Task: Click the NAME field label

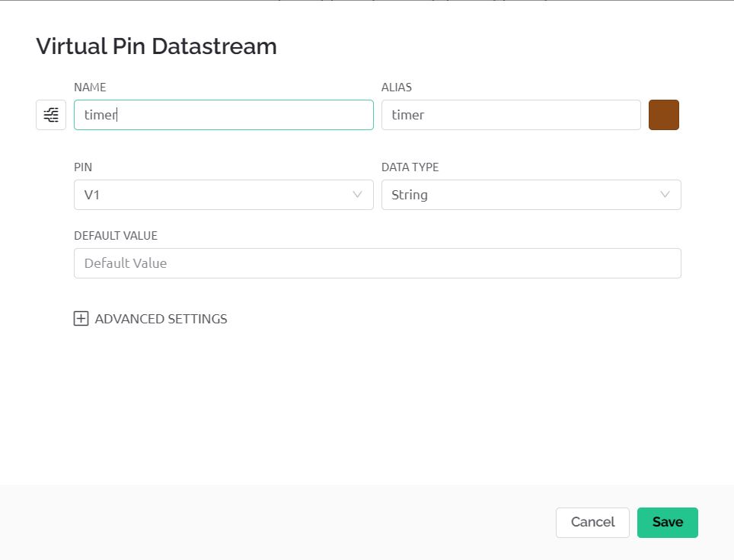Action: [90, 87]
